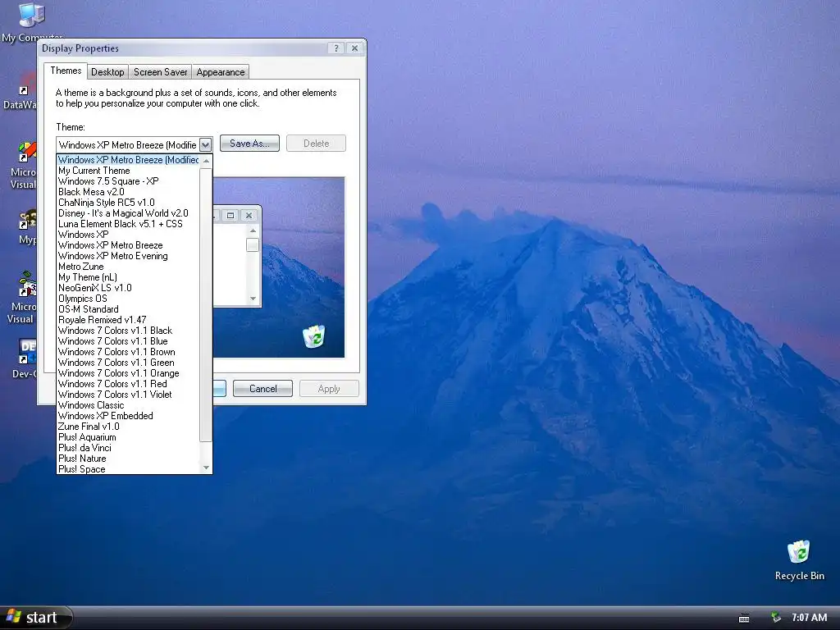Switch to the Themes tab
Image resolution: width=840 pixels, height=630 pixels.
(66, 71)
